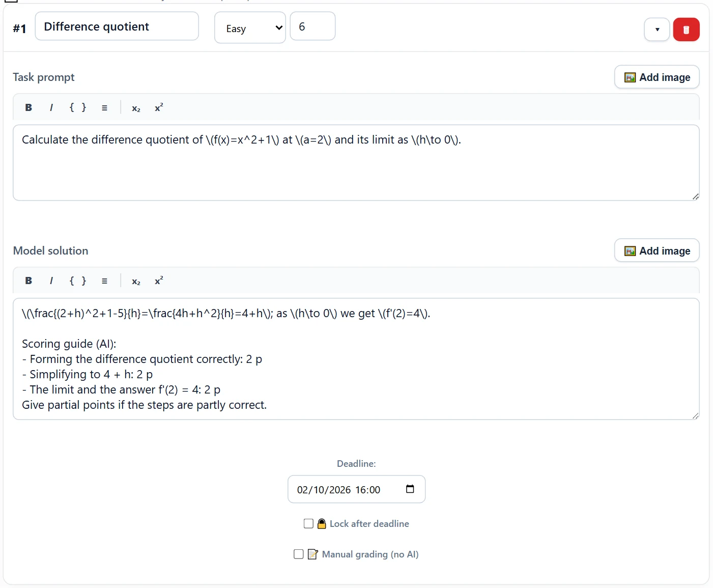The width and height of the screenshot is (713, 588).
Task: Add image to Task prompt
Action: [x=657, y=77]
